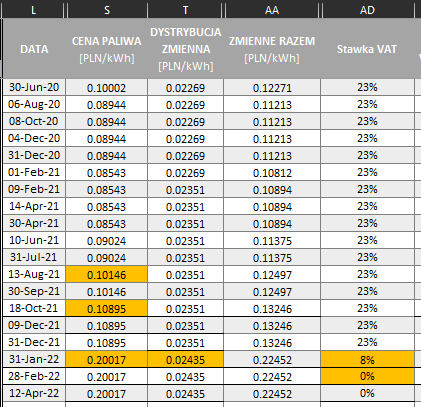Select the 0.12271 value in ZMIENNE RAZEM
The height and width of the screenshot is (407, 421).
pyautogui.click(x=272, y=88)
